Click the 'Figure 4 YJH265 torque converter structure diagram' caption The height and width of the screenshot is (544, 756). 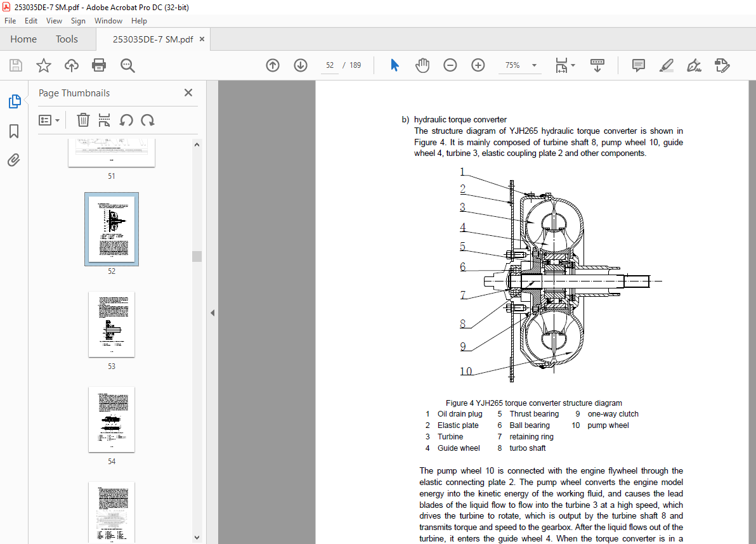[534, 403]
